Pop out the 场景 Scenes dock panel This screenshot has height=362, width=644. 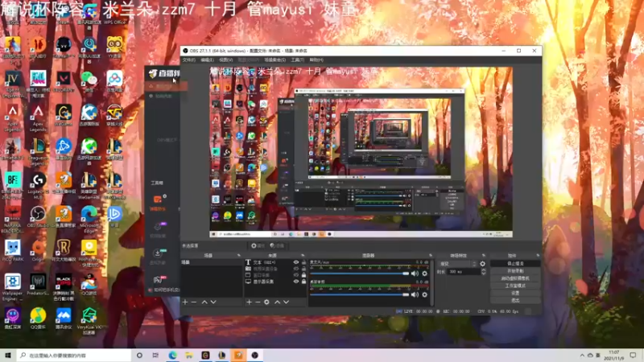click(x=238, y=255)
